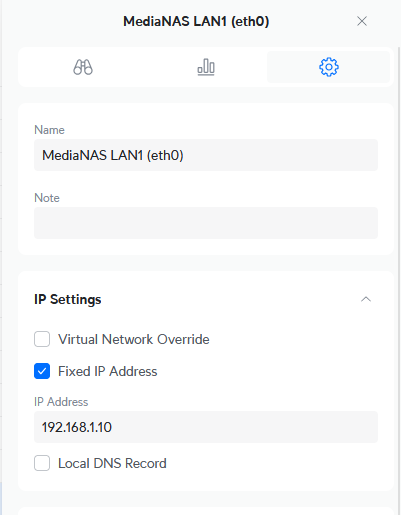Collapse the IP Settings section chevron
Screen dimensions: 401x515
click(x=366, y=299)
